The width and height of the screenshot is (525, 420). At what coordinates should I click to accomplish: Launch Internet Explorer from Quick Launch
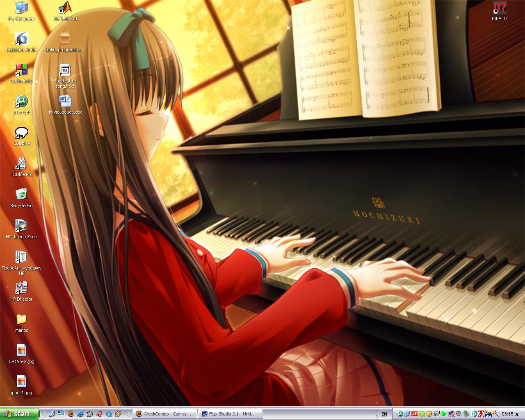click(x=80, y=414)
